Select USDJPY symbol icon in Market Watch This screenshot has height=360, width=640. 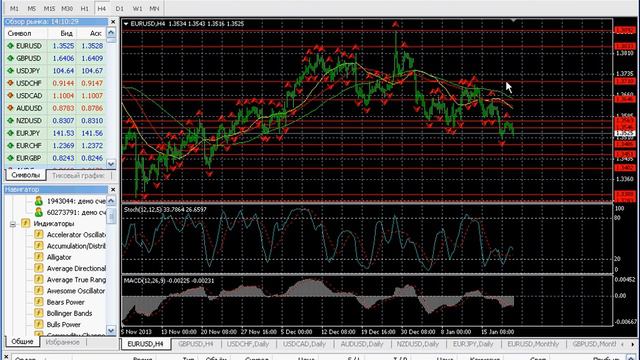tap(11, 71)
